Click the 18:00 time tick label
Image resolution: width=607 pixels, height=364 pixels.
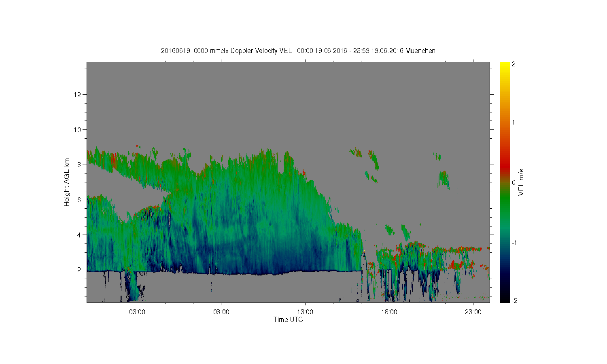(389, 312)
